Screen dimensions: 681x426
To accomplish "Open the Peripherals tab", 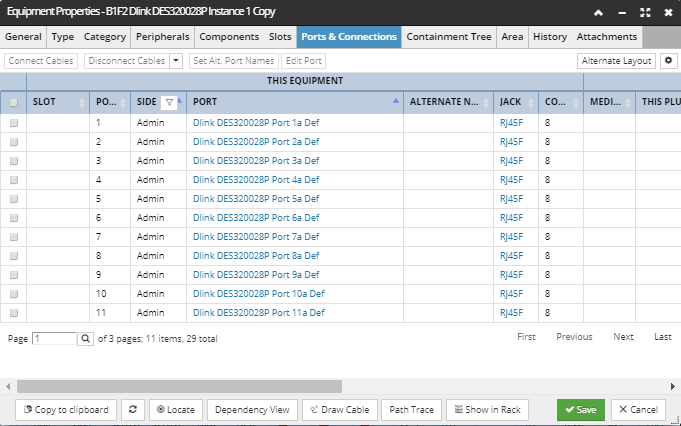I will pyautogui.click(x=162, y=37).
